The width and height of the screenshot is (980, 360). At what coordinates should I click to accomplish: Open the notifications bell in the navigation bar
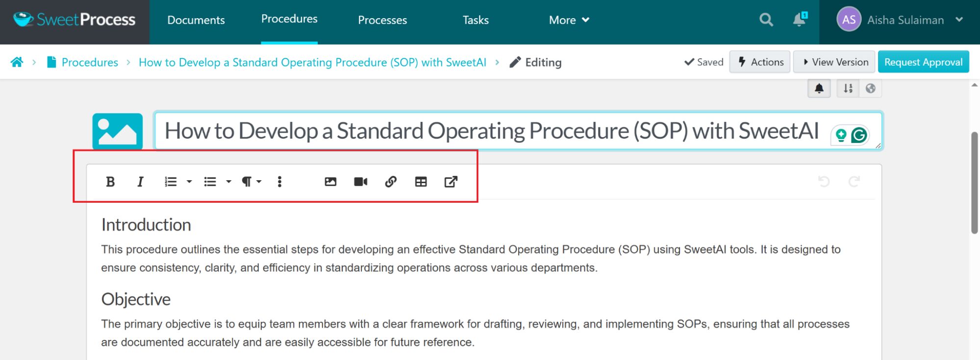tap(798, 20)
